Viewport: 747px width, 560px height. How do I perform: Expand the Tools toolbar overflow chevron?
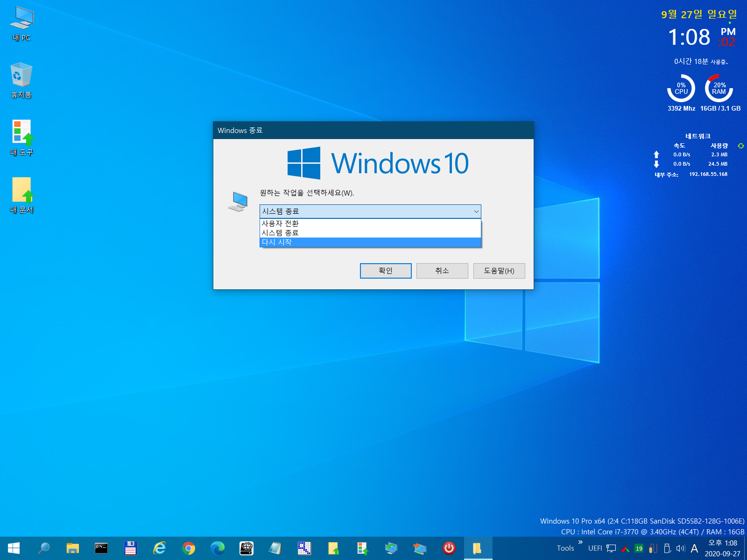click(580, 542)
